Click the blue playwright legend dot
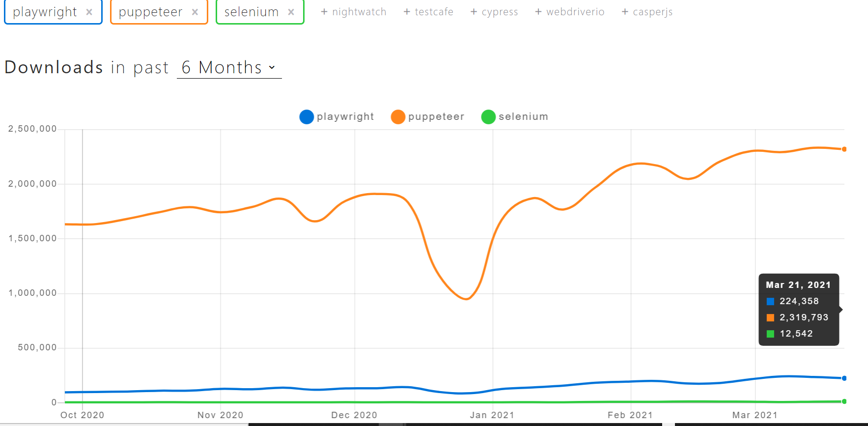The width and height of the screenshot is (868, 426). coord(307,117)
